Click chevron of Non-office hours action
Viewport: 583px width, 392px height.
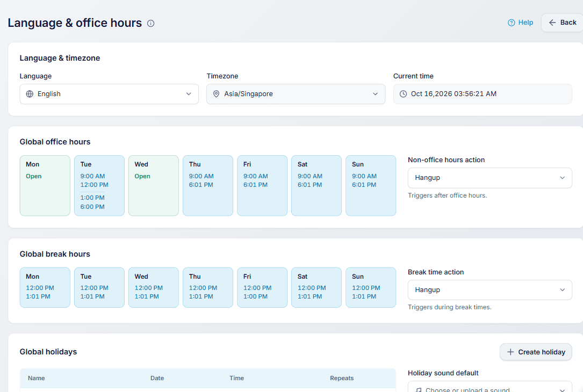coord(562,178)
